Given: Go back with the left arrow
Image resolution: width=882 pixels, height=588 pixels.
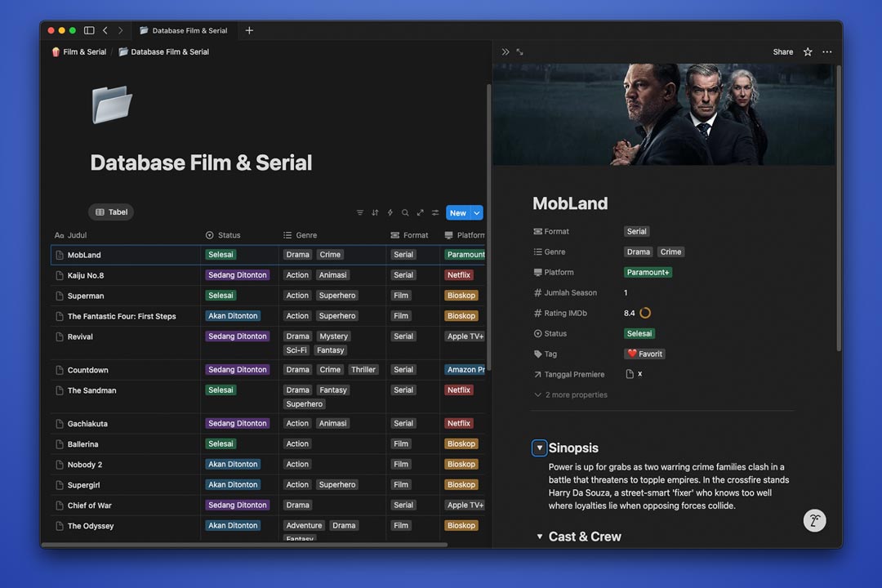Looking at the screenshot, I should (x=105, y=30).
